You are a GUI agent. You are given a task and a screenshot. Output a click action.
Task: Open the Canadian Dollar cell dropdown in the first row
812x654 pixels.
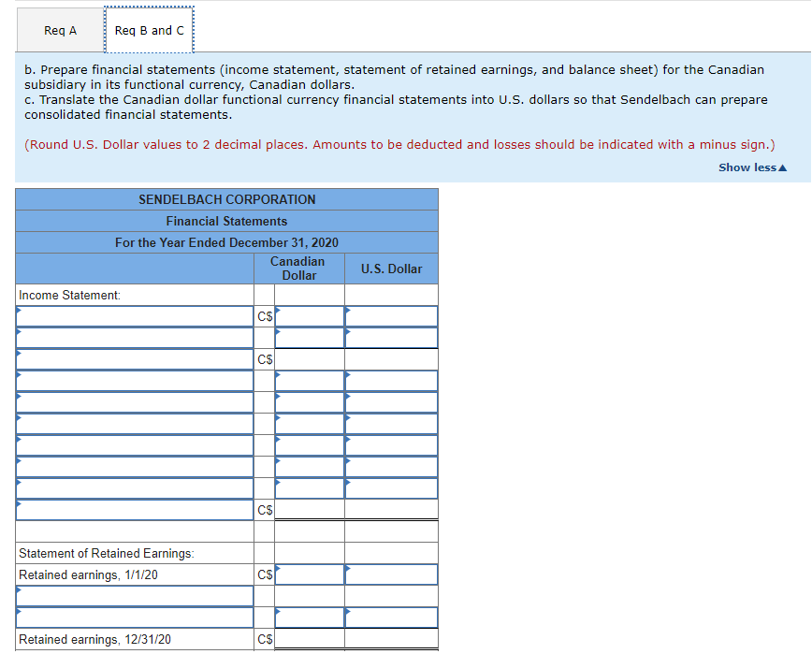[x=309, y=316]
